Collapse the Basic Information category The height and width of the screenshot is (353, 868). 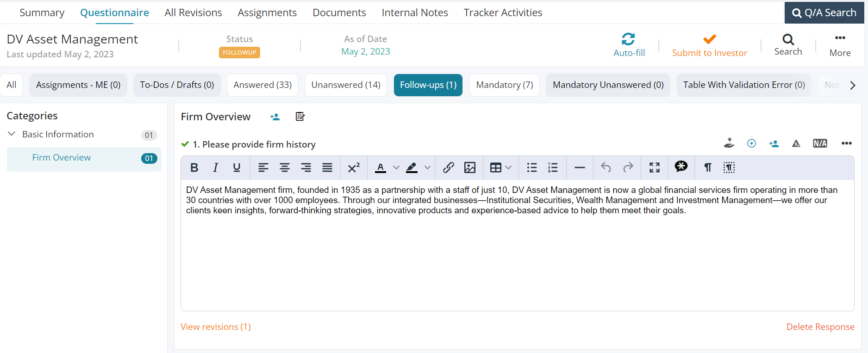12,134
